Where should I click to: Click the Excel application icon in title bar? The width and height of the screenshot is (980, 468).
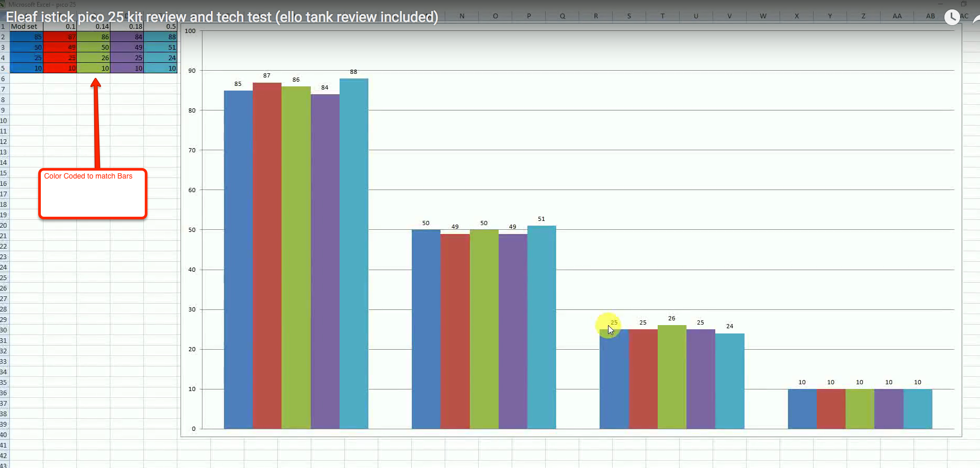pos(4,4)
